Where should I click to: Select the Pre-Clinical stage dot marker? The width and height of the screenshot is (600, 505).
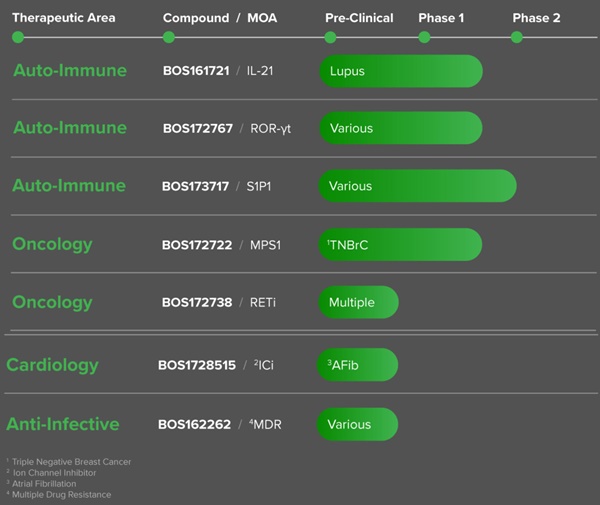pyautogui.click(x=330, y=37)
